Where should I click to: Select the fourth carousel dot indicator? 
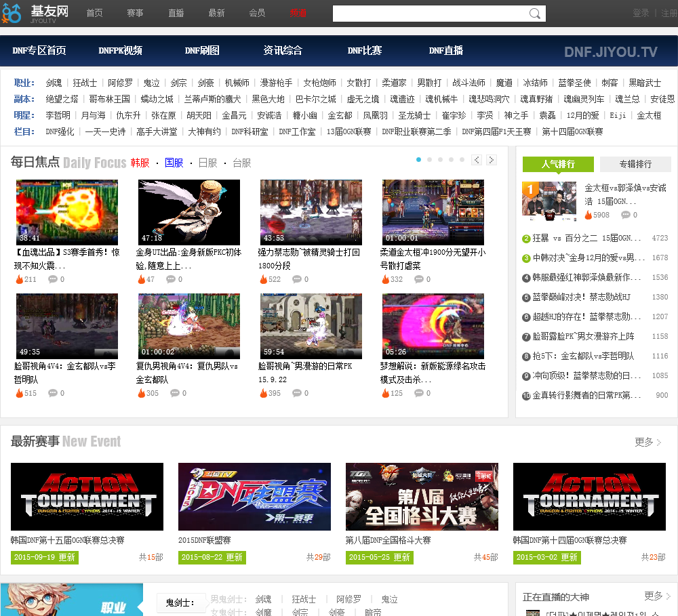point(451,159)
